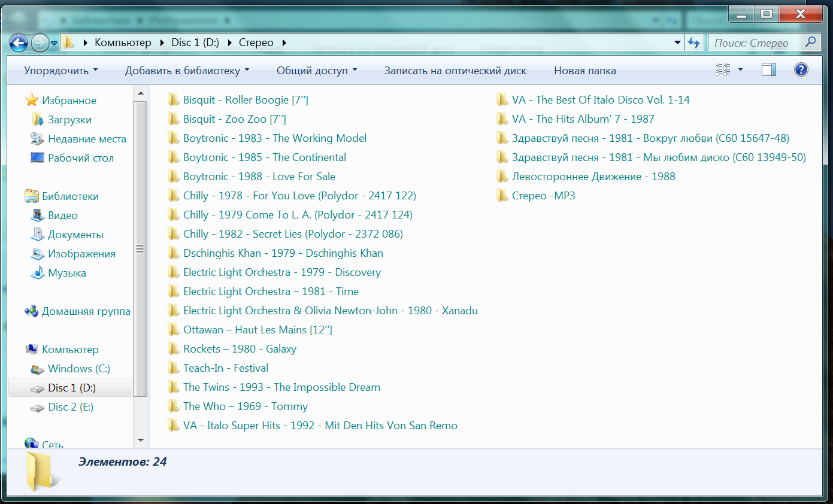Select 'Левостороннее Движение - 1988' folder name
The image size is (833, 504).
pyautogui.click(x=593, y=177)
